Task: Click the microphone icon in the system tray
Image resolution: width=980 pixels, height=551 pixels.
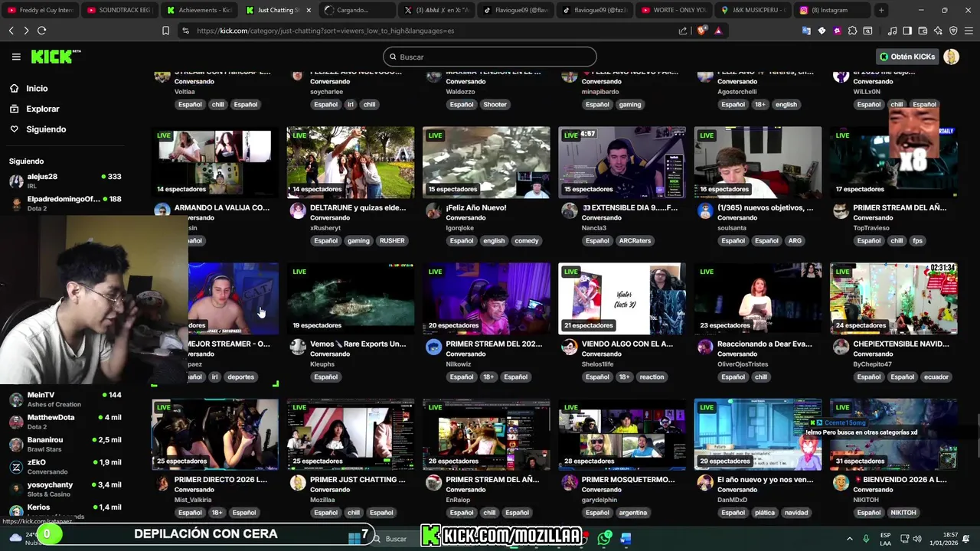Action: pyautogui.click(x=866, y=538)
